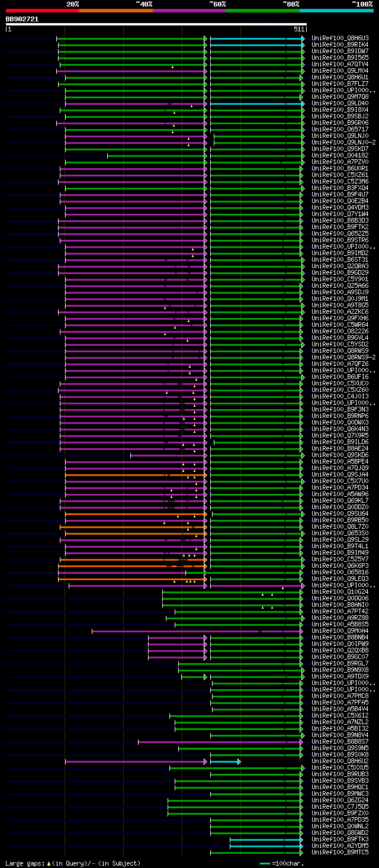The image size is (379, 868).
Task: Click the orange ~40% legend segment
Action: coord(115,11)
